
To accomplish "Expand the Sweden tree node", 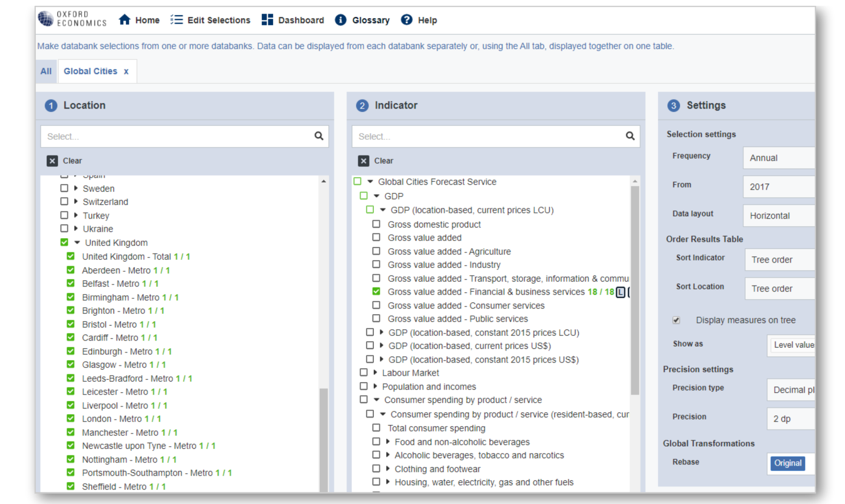I will coord(76,188).
